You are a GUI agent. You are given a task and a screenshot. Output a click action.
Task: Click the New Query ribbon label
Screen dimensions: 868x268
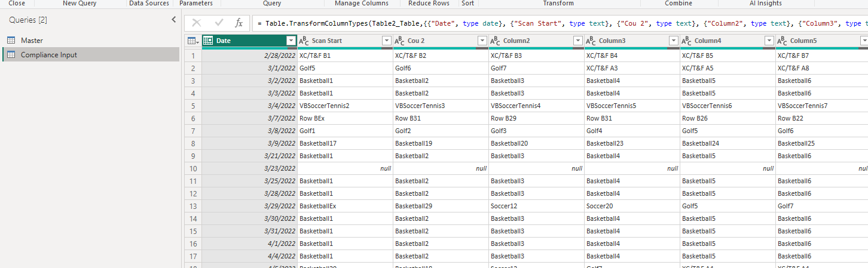(x=80, y=4)
